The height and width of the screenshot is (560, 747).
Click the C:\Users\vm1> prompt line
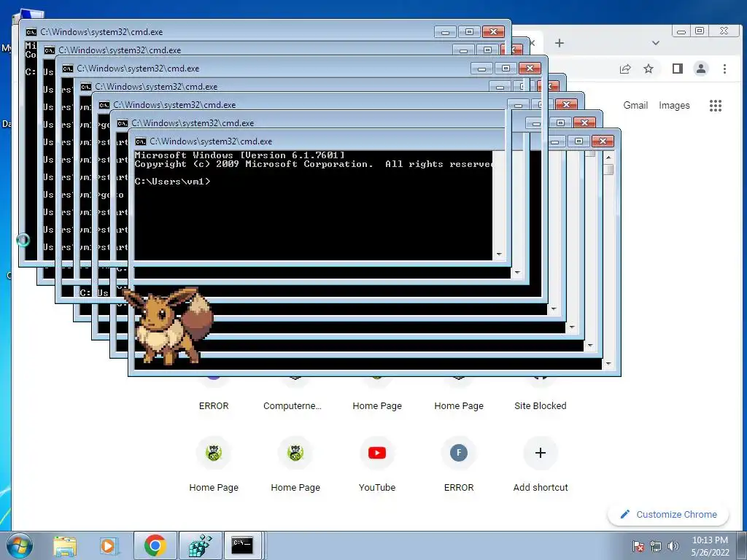(x=172, y=182)
